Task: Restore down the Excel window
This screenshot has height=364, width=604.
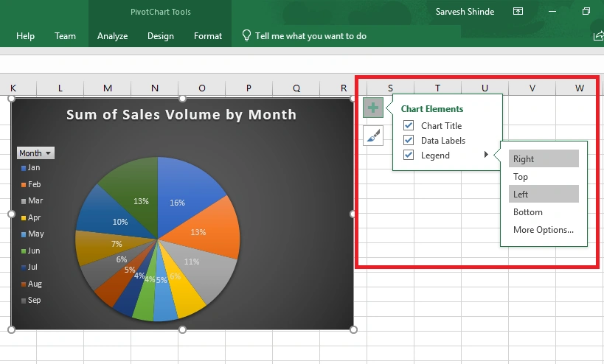Action: click(x=586, y=11)
